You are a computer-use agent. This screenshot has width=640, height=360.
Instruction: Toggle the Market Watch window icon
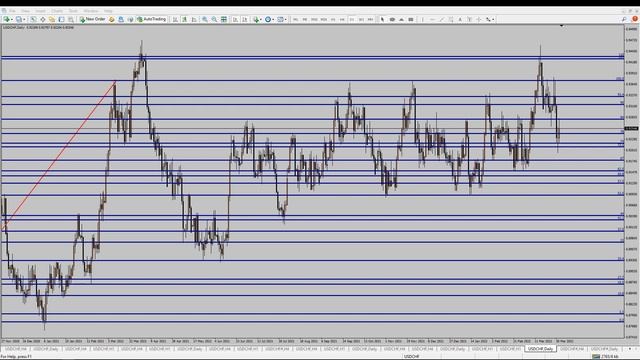pyautogui.click(x=33, y=19)
